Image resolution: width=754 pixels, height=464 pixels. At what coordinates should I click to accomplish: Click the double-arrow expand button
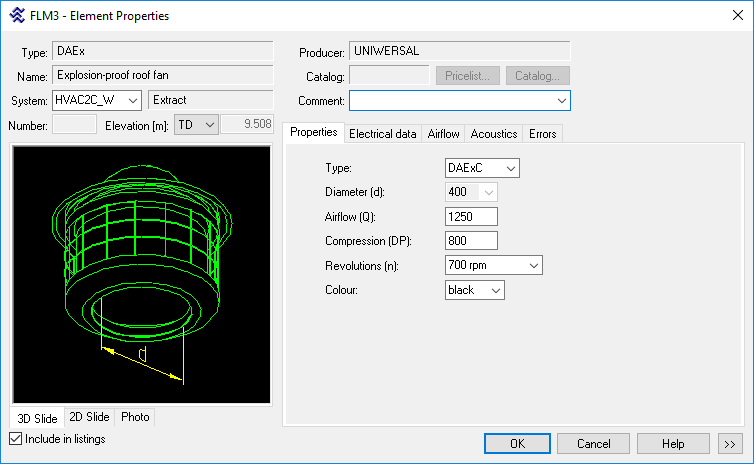pyautogui.click(x=729, y=443)
